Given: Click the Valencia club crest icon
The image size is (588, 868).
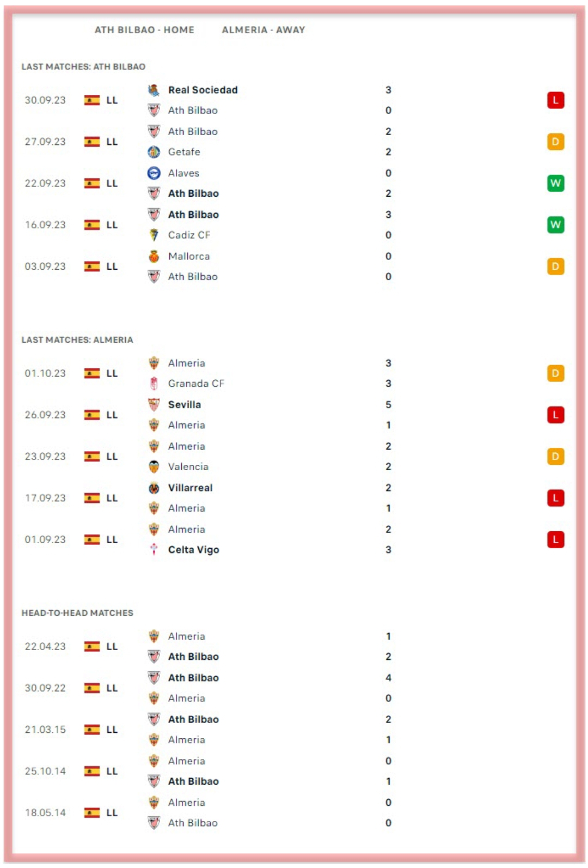Looking at the screenshot, I should pyautogui.click(x=154, y=467).
